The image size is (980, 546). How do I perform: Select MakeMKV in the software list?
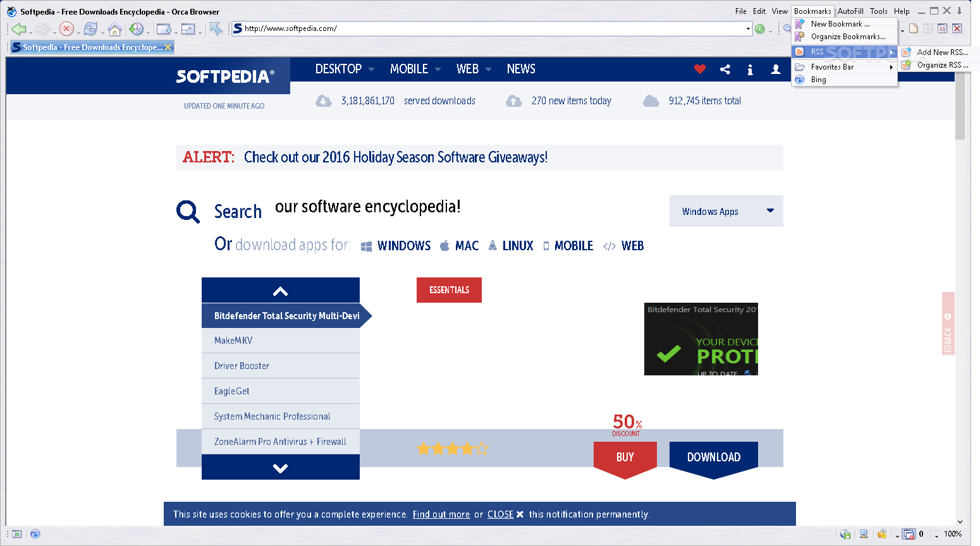pos(281,341)
